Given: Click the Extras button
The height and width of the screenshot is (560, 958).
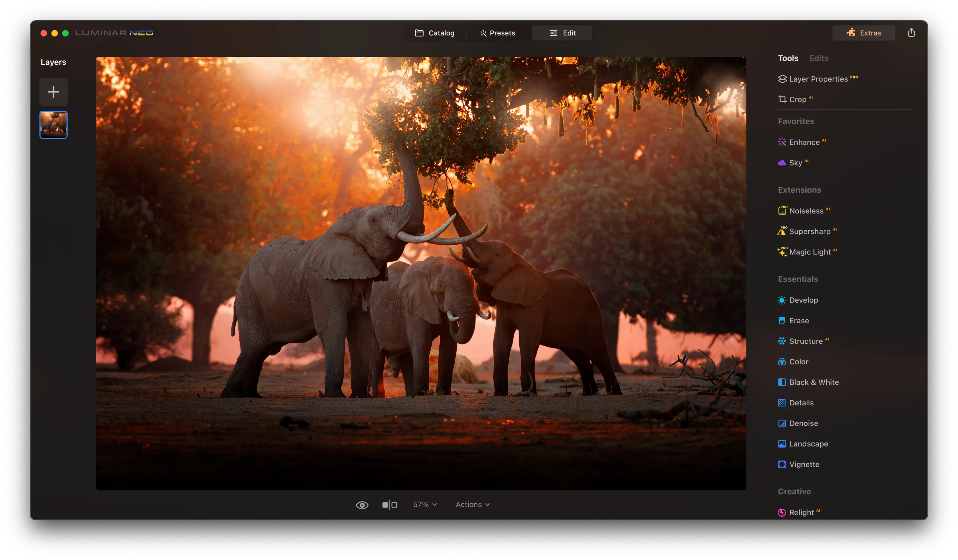Looking at the screenshot, I should (x=863, y=33).
